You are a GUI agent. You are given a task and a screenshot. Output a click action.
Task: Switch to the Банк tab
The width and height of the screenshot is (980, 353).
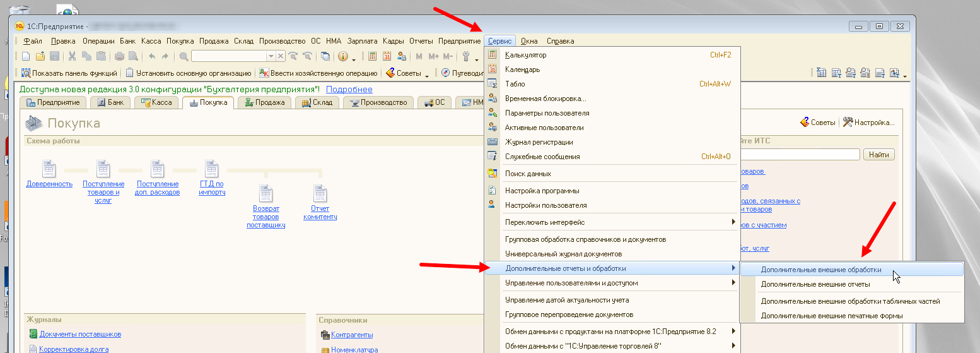coord(110,102)
